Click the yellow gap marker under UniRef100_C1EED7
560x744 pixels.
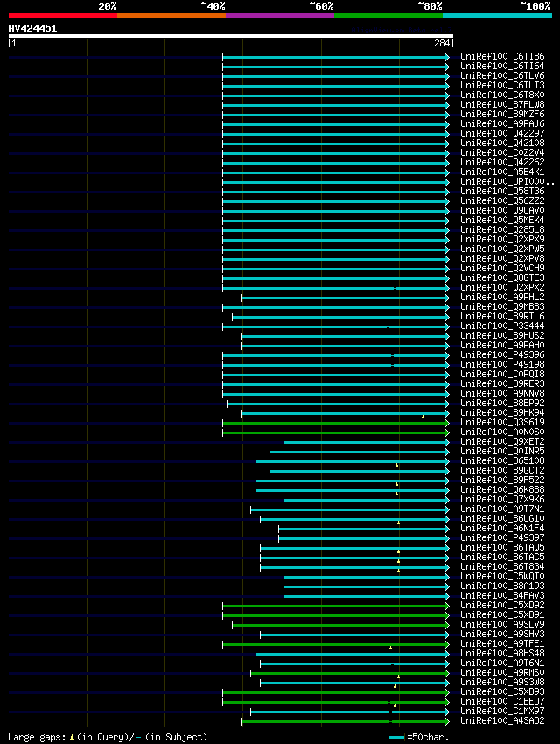pyautogui.click(x=395, y=705)
